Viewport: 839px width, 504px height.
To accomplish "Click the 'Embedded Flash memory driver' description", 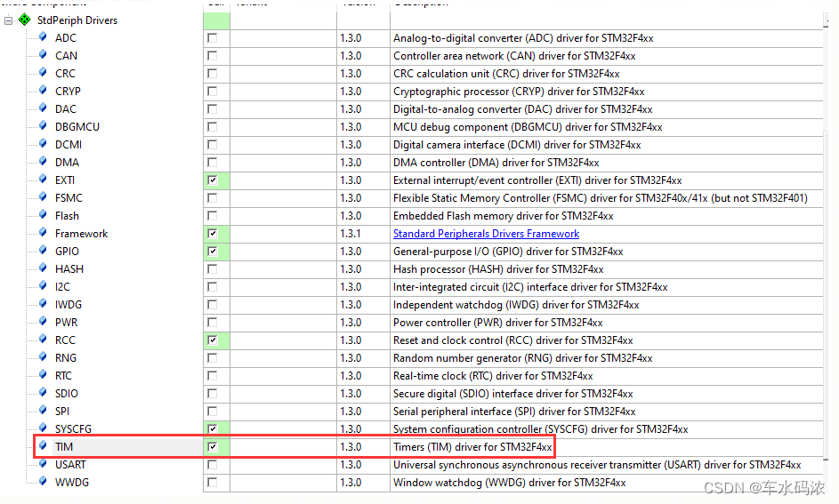I will pos(503,216).
